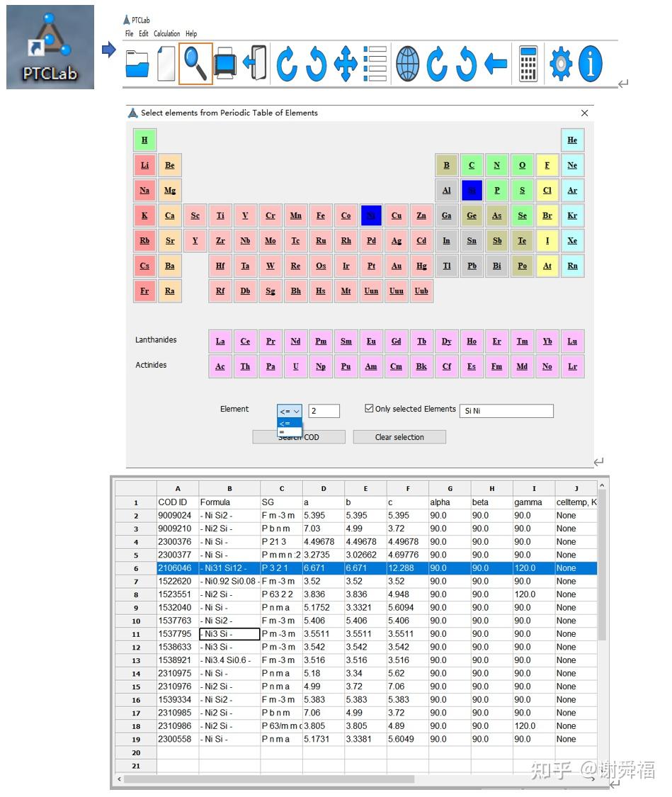
Task: Click the Ni3 Si formula cell 1537795
Action: 229,634
